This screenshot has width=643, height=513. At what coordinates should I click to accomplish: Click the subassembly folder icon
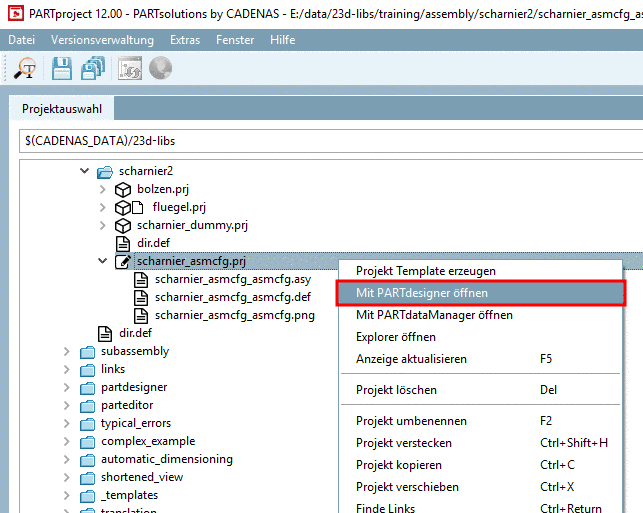click(x=87, y=352)
